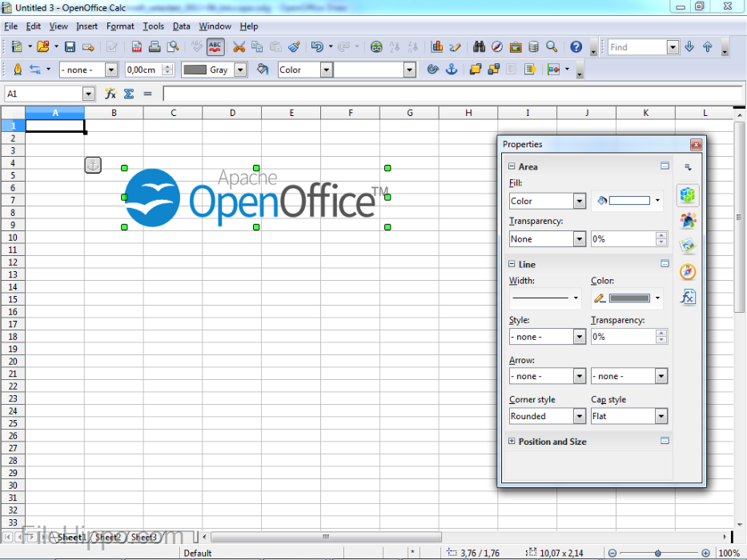Screen dimensions: 747x560
Task: Collapse the Line section
Action: pos(512,264)
